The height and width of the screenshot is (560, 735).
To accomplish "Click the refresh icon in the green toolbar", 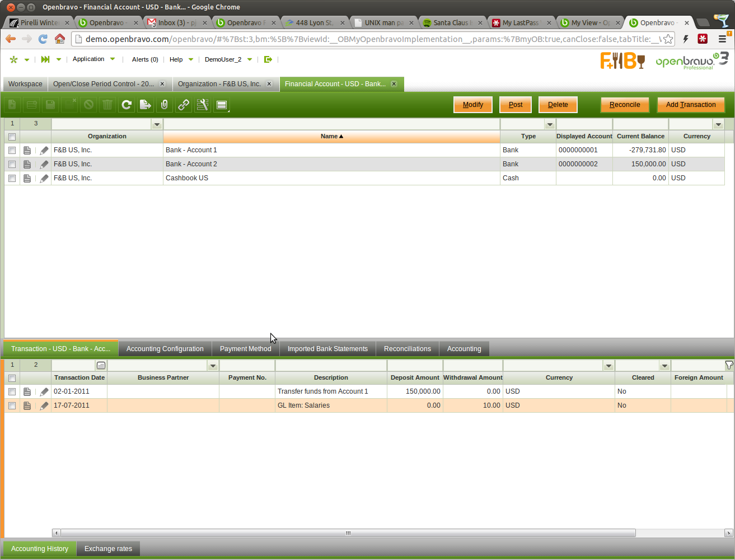I will [127, 105].
